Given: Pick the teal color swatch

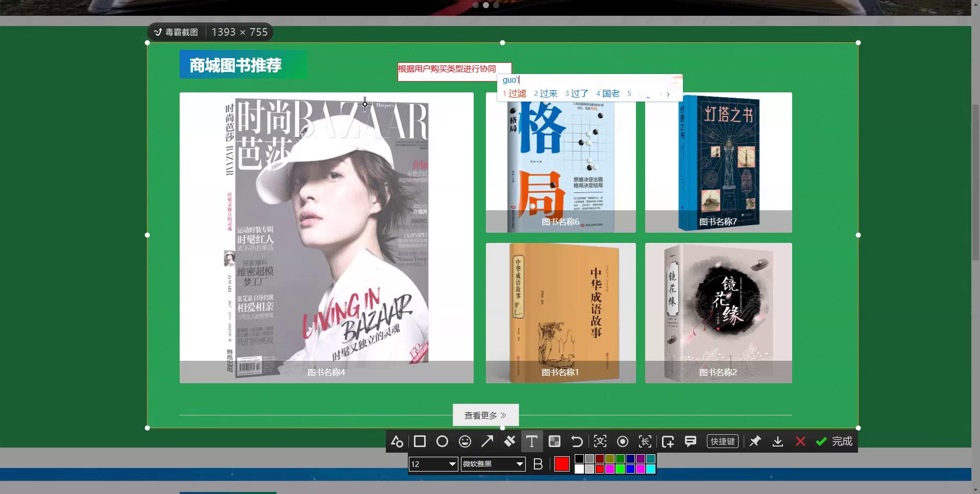Looking at the screenshot, I should [650, 459].
